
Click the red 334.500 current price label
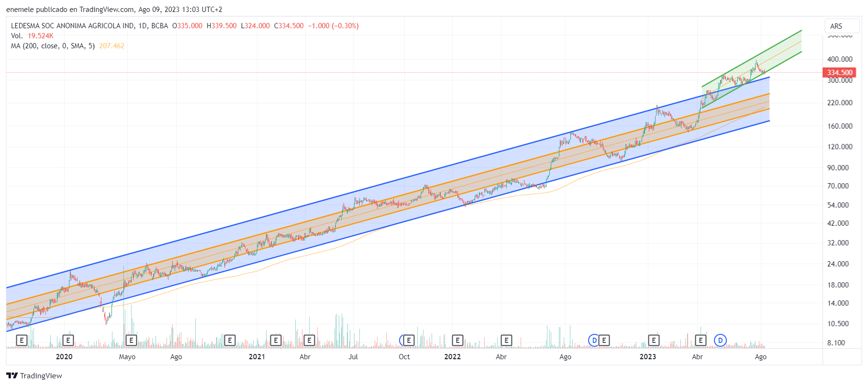coord(839,73)
